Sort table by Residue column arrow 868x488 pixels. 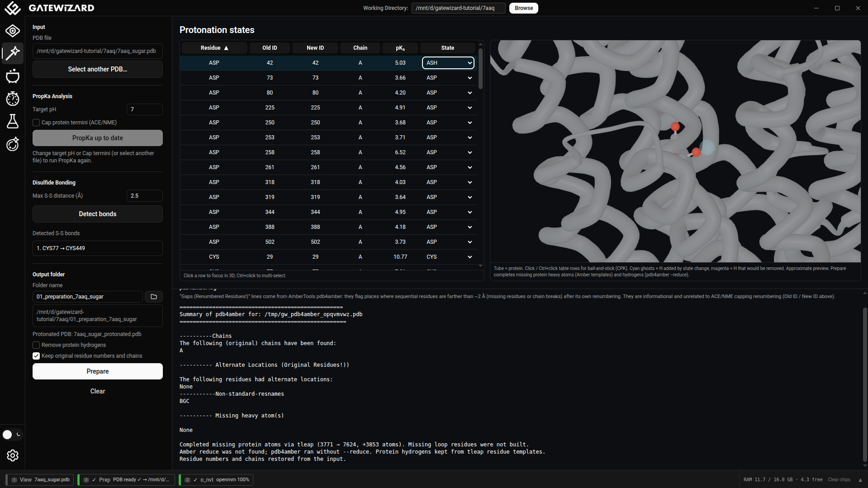coord(226,48)
